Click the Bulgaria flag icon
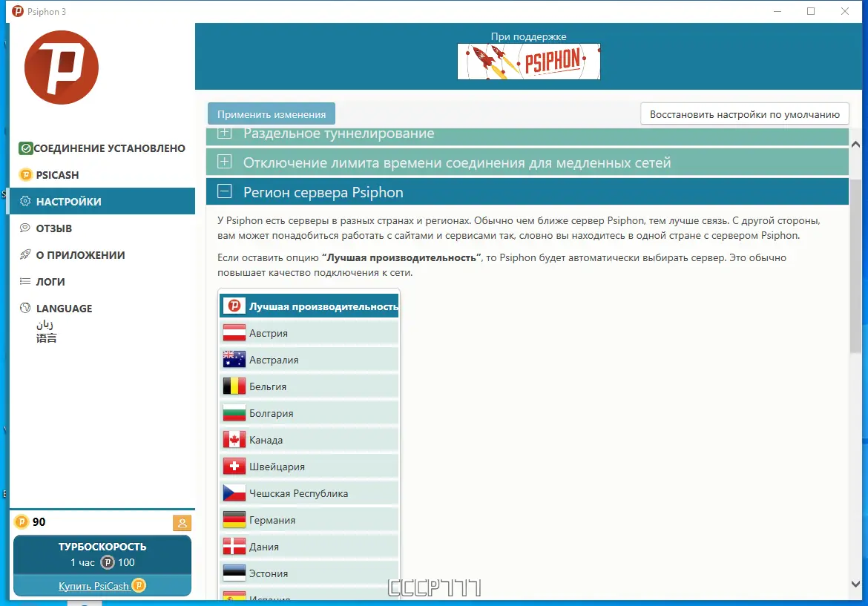The image size is (868, 606). point(234,413)
